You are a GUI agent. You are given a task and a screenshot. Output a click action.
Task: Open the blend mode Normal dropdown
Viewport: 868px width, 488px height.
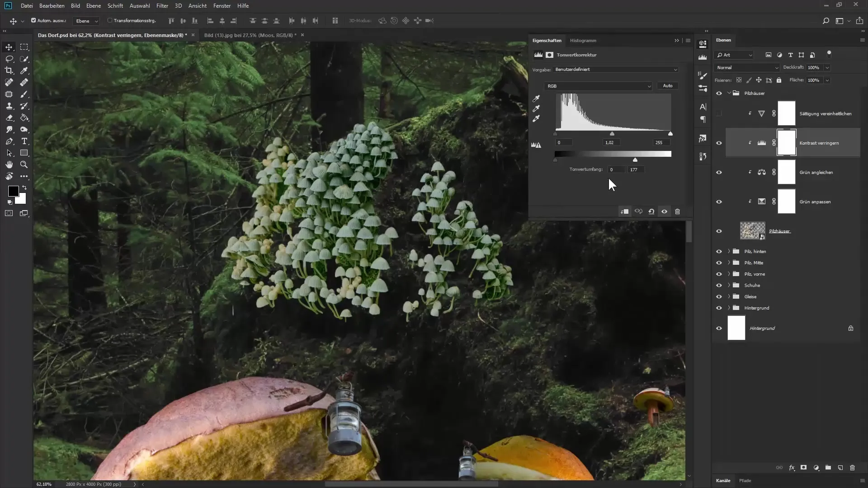tap(747, 67)
